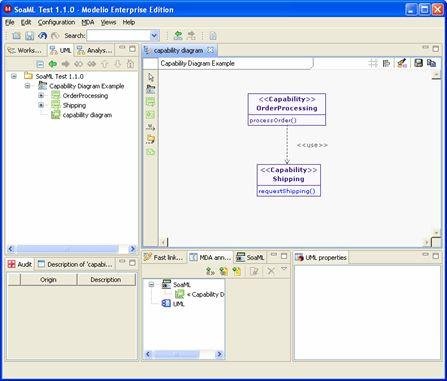Select the pointer tool in diagram palette
Viewport: 447px width, 381px height.
pos(151,77)
